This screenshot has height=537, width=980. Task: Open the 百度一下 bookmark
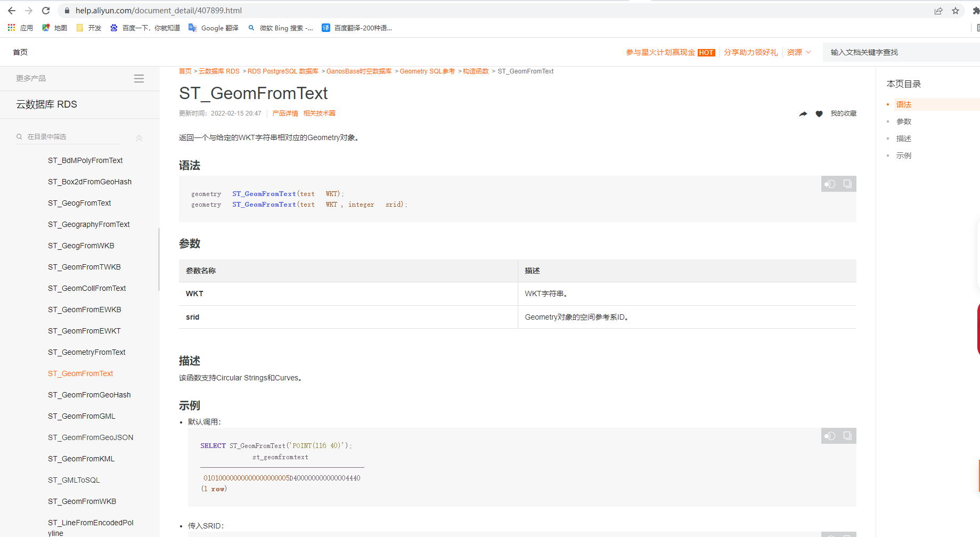145,28
